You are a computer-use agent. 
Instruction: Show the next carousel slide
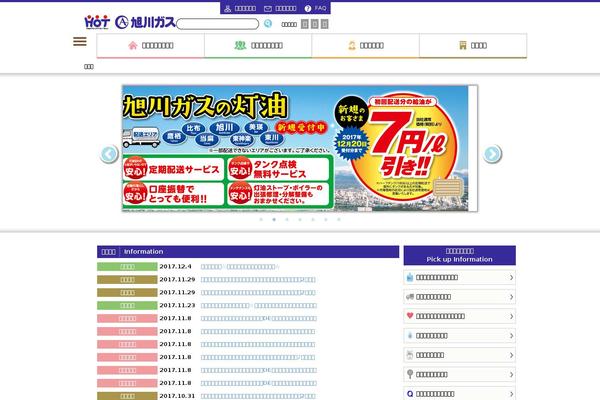click(x=492, y=154)
